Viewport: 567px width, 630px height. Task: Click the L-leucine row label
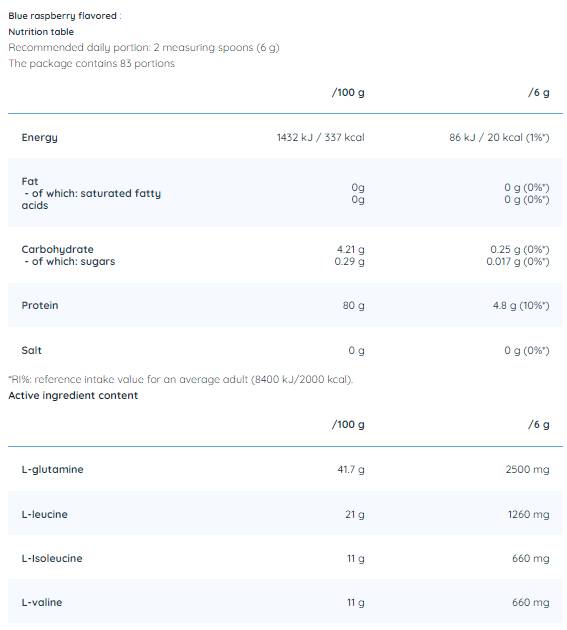coord(44,514)
